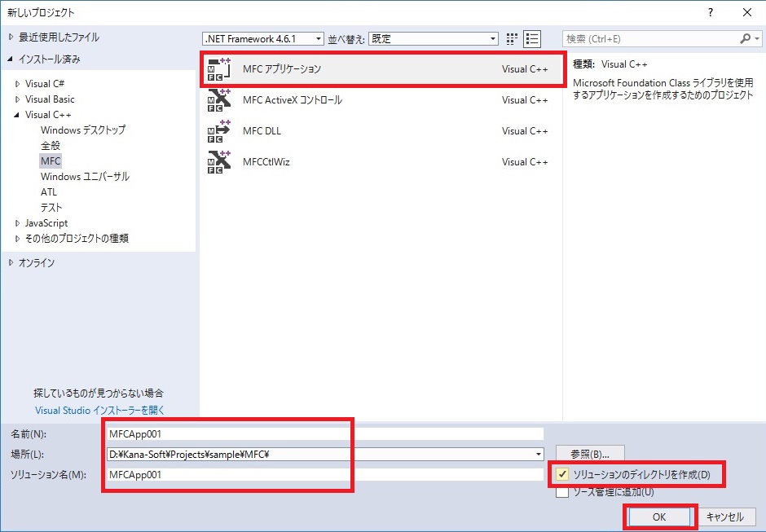Select the MFC DLL template icon
The height and width of the screenshot is (532, 766).
click(x=219, y=131)
